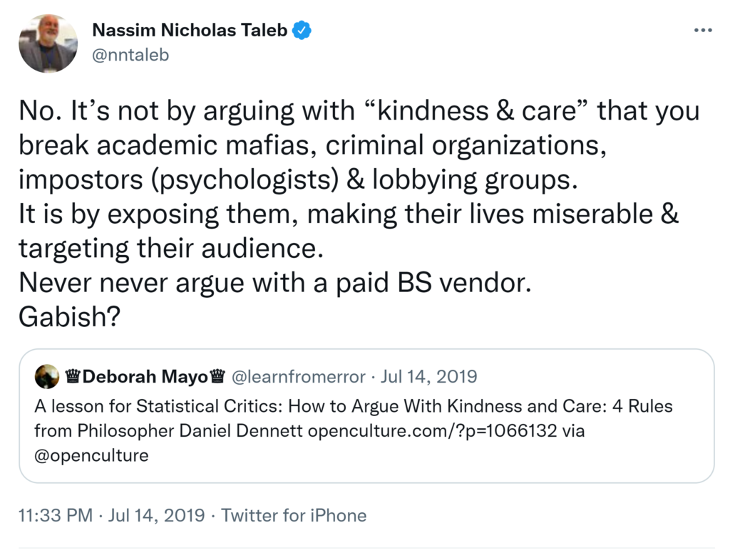
Task: Open the @learnfromerror handle
Action: 299,376
